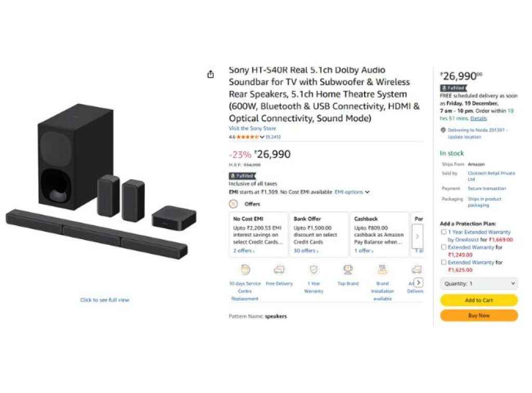Click the Free Delivery truck icon
This screenshot has height=393, width=532.
(x=279, y=268)
